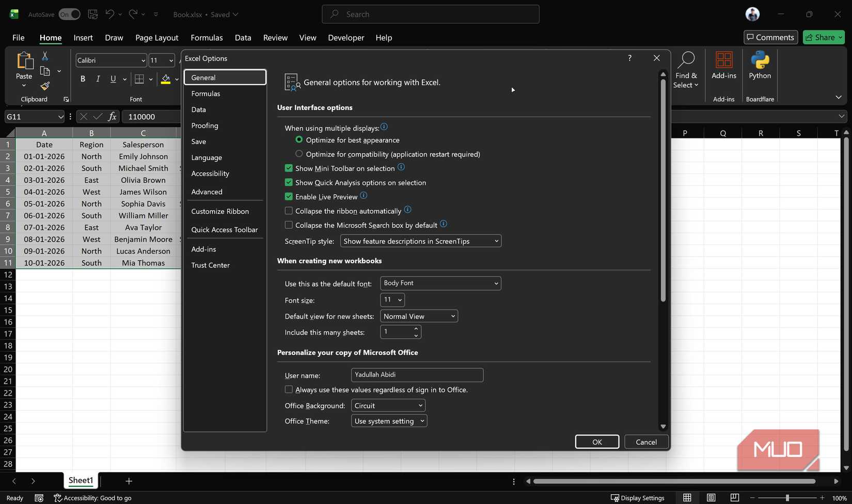The height and width of the screenshot is (504, 852).
Task: Click the Cut scissors icon
Action: tap(45, 56)
